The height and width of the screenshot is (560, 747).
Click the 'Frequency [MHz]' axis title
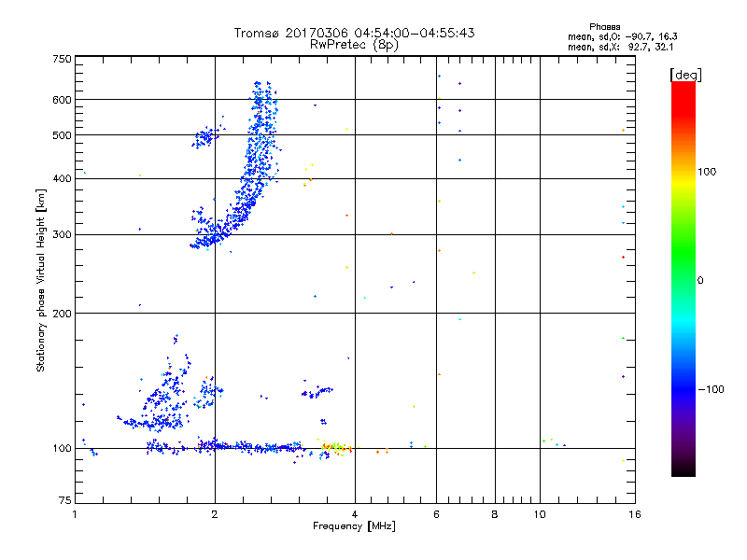[x=354, y=526]
